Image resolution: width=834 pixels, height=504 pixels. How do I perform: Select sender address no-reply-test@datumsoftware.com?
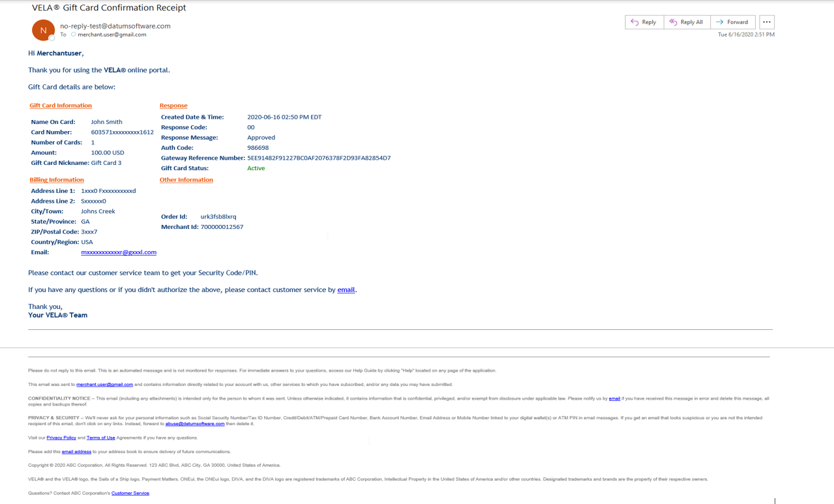(x=115, y=26)
